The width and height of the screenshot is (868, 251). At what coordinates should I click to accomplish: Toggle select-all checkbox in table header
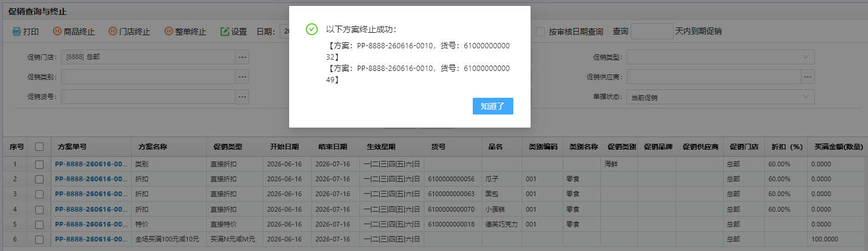[39, 147]
